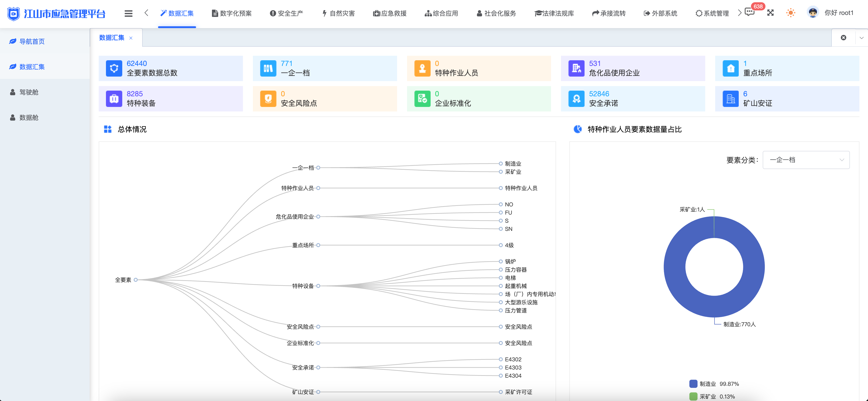Screen dimensions: 868x401
Task: Open the 社会化服务 menu
Action: tap(496, 14)
